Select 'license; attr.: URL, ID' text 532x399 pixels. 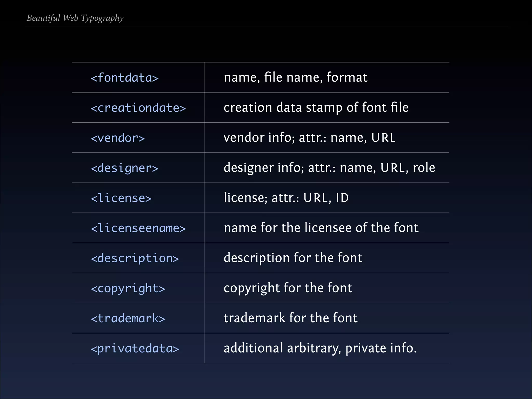(286, 198)
